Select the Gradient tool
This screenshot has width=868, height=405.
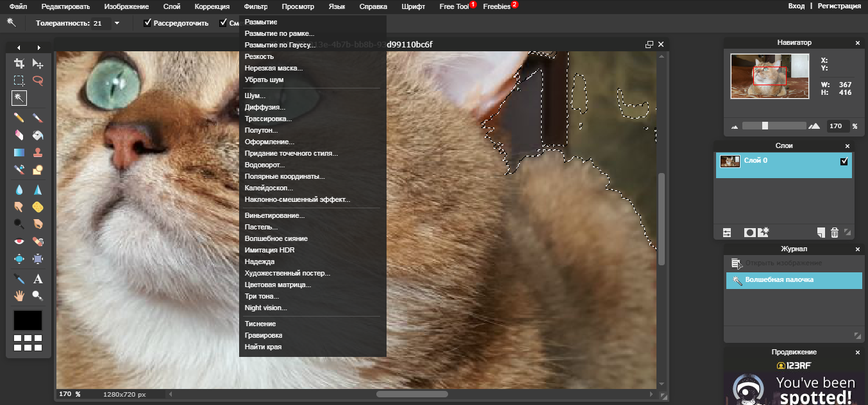(19, 153)
